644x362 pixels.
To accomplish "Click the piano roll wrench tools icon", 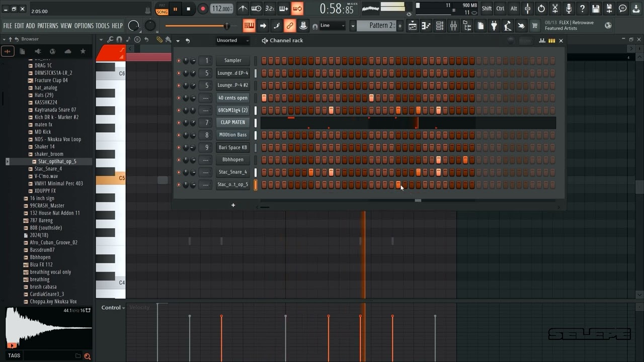I will (110, 40).
